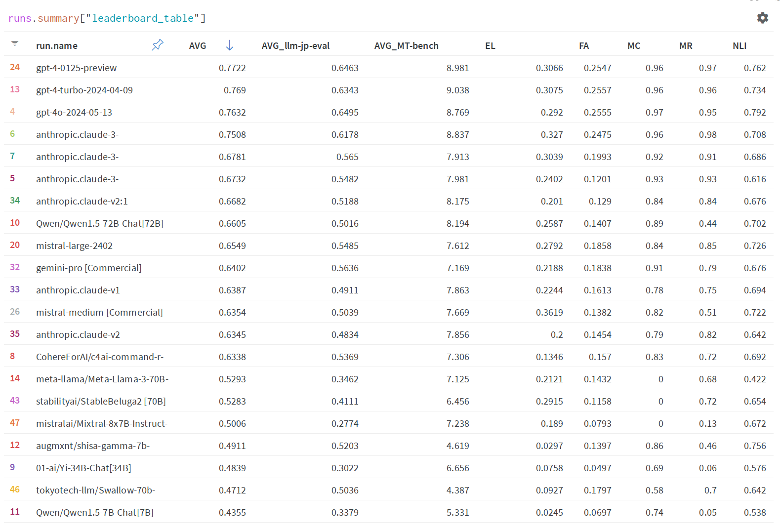This screenshot has width=780, height=532.
Task: Click Qwen/Qwen1.5-72B-Chat[72B] run cell
Action: pos(99,224)
